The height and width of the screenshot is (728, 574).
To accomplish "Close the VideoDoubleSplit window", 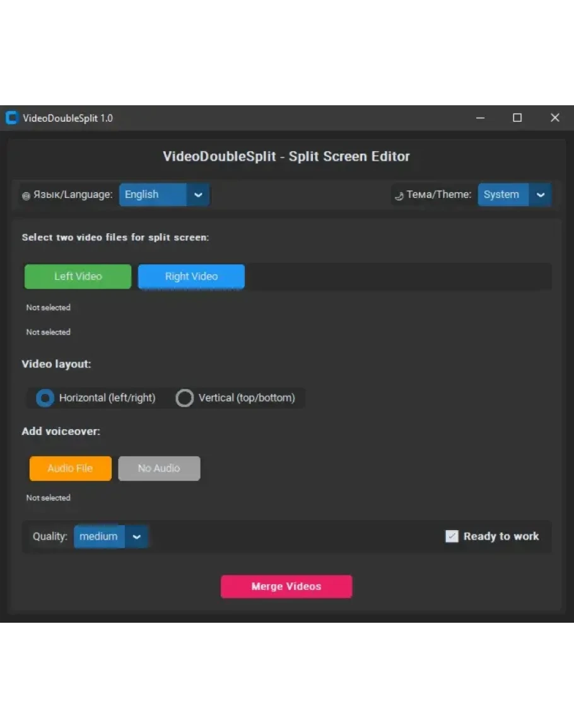I will [x=554, y=118].
